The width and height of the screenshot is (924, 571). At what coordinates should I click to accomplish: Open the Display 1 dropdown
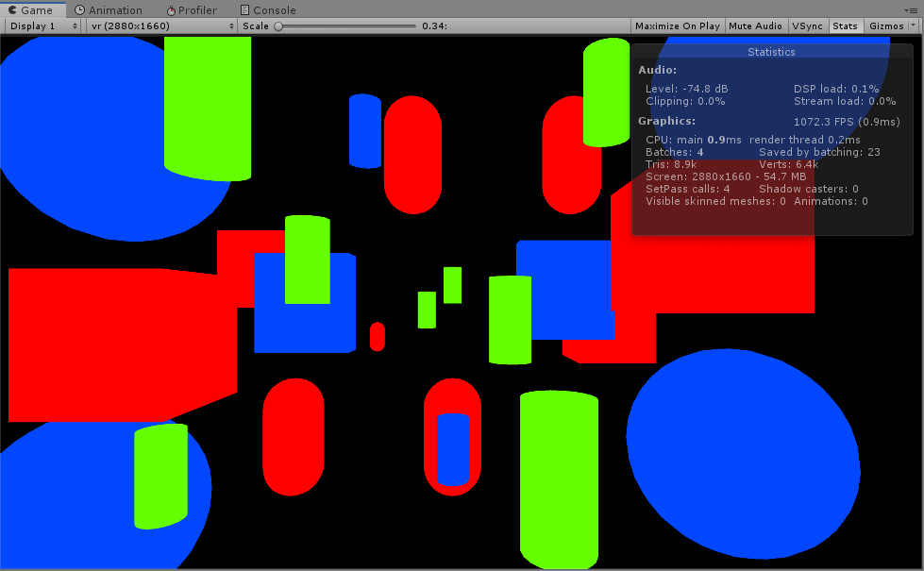(x=43, y=25)
